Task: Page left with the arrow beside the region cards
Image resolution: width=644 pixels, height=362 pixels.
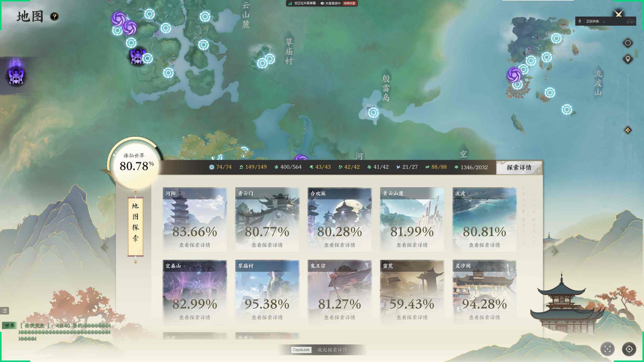Action: (x=104, y=247)
